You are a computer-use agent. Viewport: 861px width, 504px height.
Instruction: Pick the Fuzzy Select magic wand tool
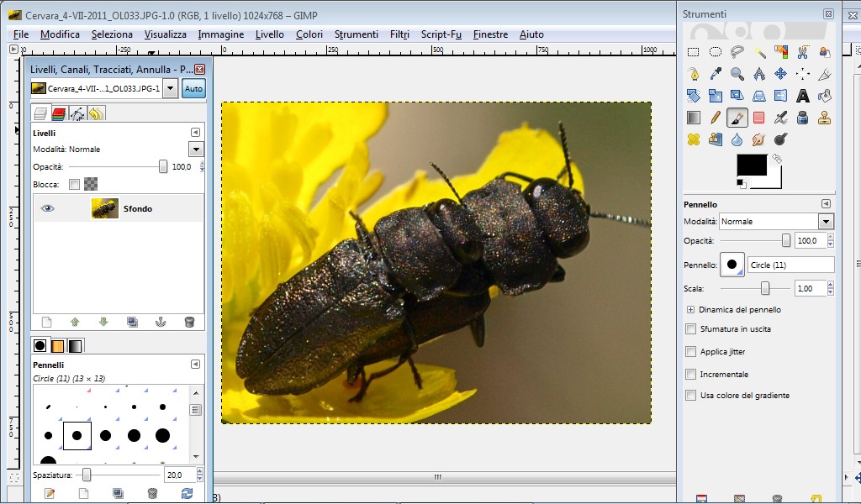point(759,52)
